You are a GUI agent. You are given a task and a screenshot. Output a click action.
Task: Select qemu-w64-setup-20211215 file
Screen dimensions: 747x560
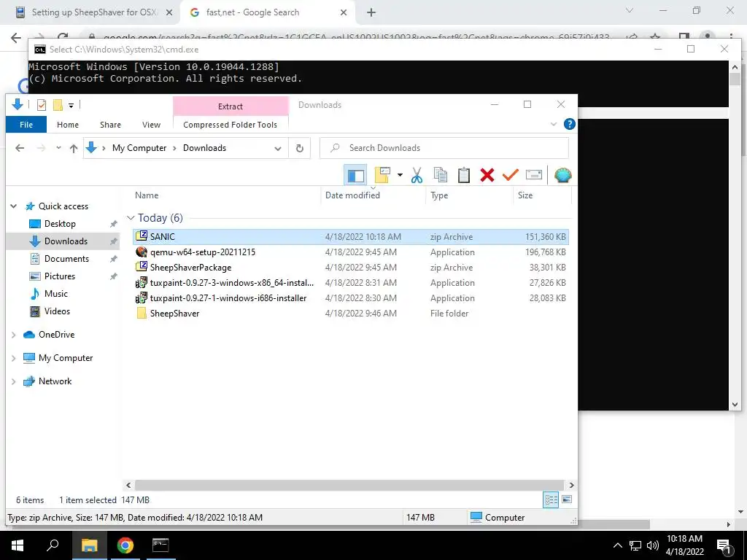click(351, 252)
